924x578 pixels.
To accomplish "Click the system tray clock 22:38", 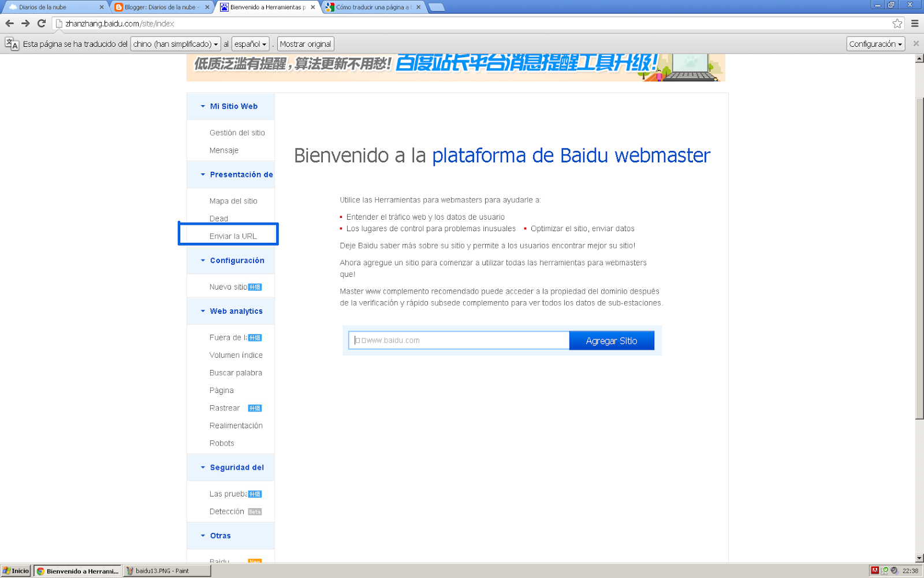I will (x=910, y=571).
